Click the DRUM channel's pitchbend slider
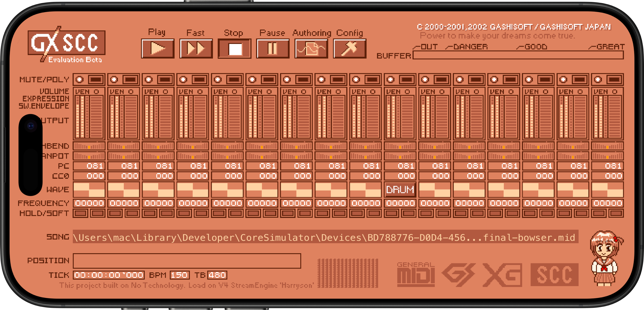Viewport: 644px width, 310px height. tap(400, 146)
